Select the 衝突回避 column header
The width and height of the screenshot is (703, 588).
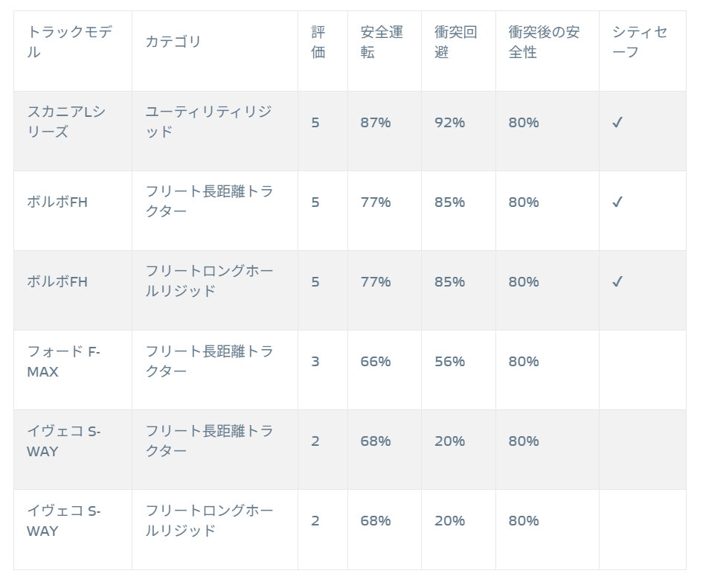pyautogui.click(x=456, y=42)
